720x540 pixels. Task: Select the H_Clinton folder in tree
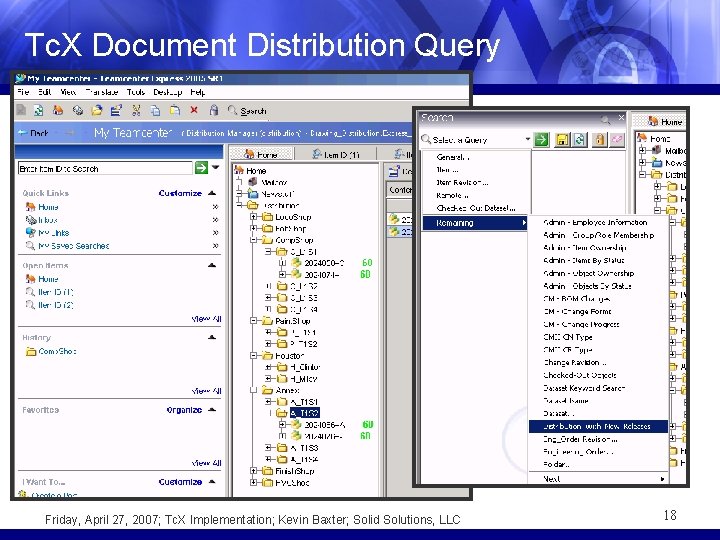click(305, 367)
